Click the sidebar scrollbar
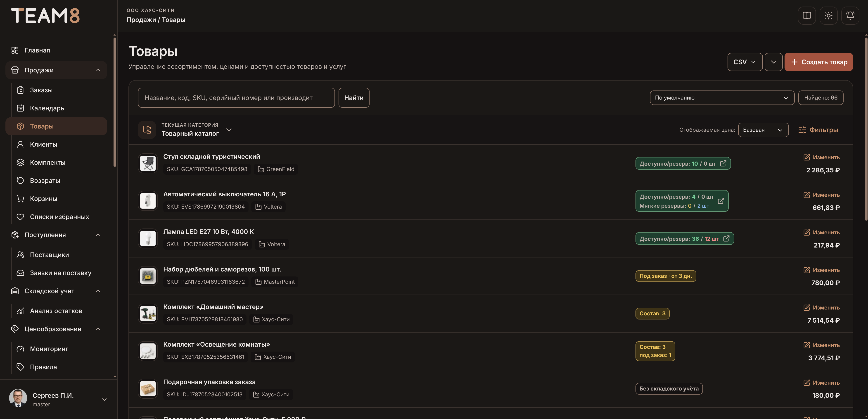This screenshot has width=868, height=419. 115,102
